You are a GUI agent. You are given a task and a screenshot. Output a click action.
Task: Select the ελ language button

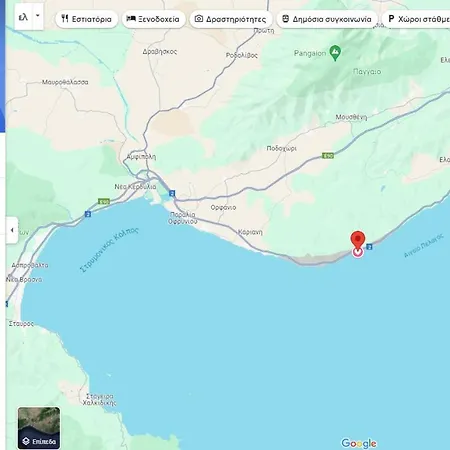tap(24, 16)
